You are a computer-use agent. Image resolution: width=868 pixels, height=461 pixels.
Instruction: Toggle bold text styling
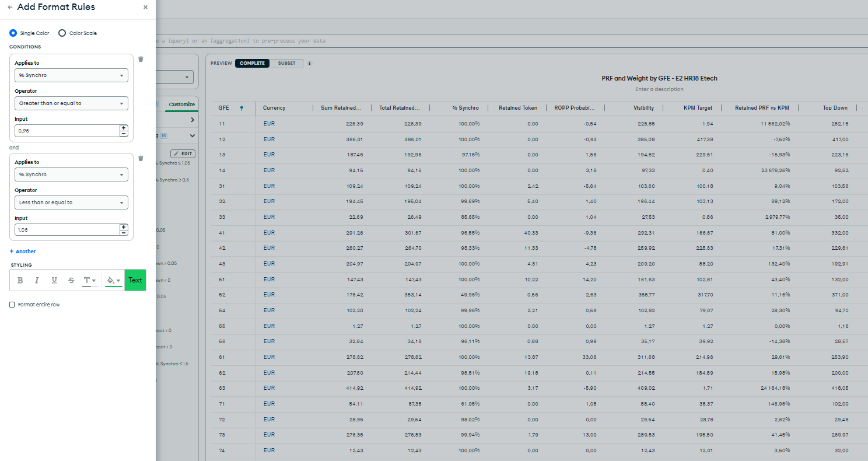coord(20,280)
